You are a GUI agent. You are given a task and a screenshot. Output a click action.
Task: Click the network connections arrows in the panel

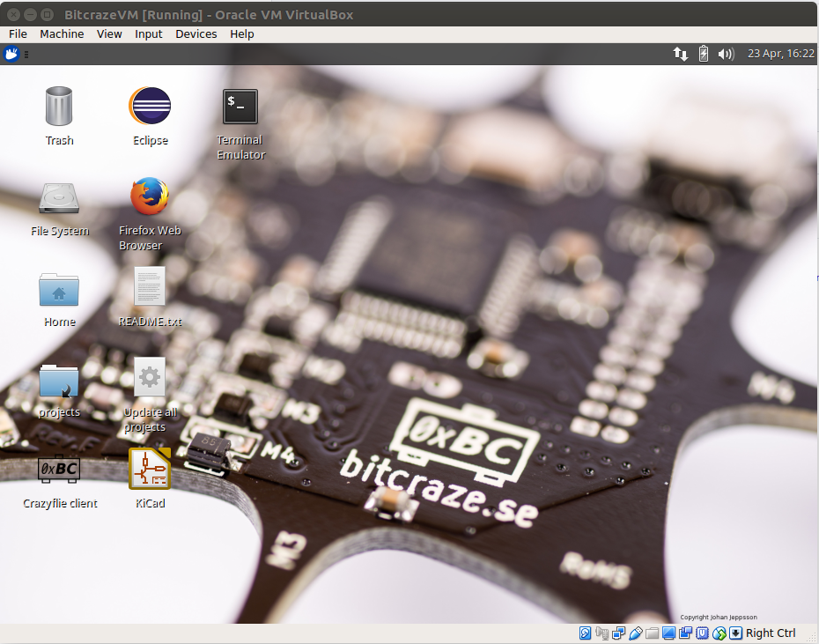[x=680, y=54]
